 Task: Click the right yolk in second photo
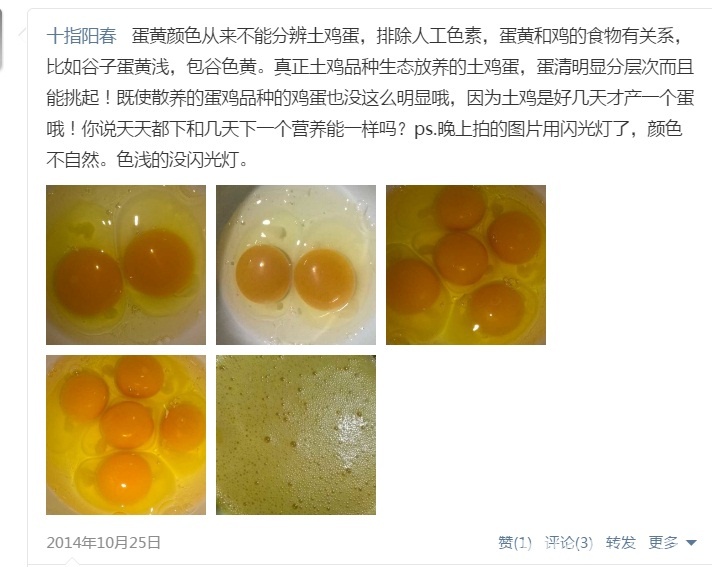(x=325, y=279)
